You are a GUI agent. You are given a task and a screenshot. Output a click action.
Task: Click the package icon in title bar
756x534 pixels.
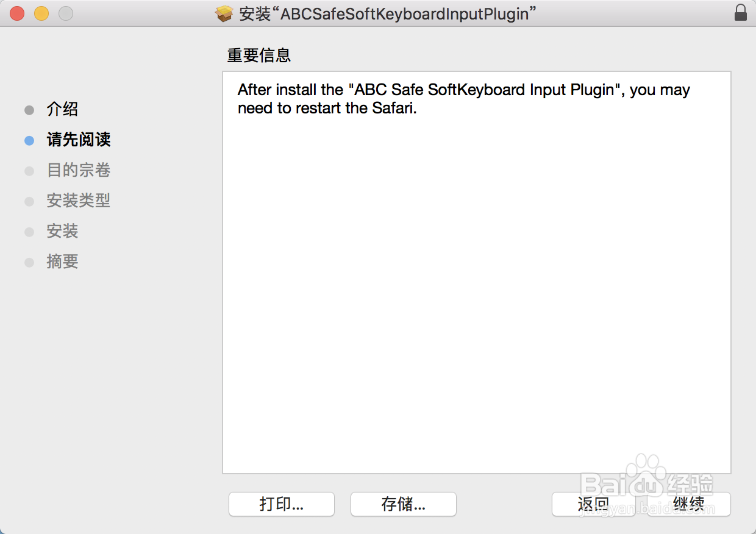(225, 13)
